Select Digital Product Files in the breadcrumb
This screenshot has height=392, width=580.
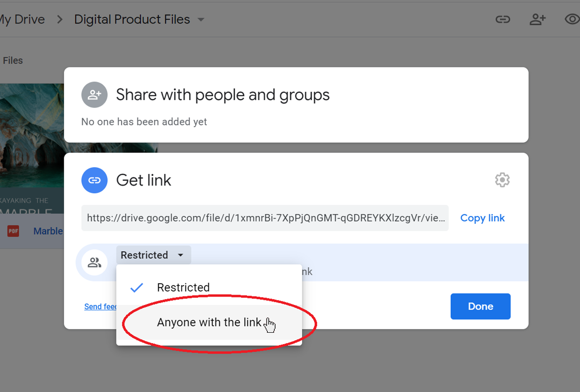click(132, 19)
